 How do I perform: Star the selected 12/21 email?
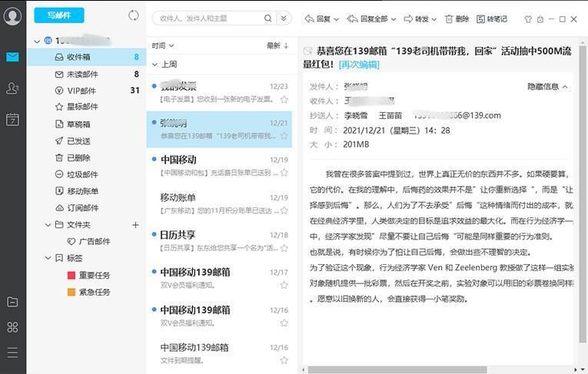(x=284, y=136)
